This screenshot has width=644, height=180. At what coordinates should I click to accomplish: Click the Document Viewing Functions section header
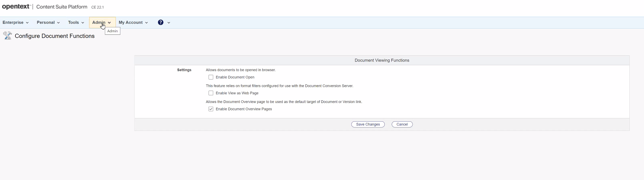382,60
